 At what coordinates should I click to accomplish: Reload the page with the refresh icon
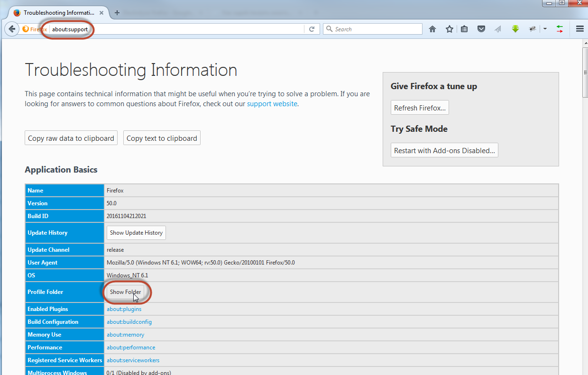312,29
